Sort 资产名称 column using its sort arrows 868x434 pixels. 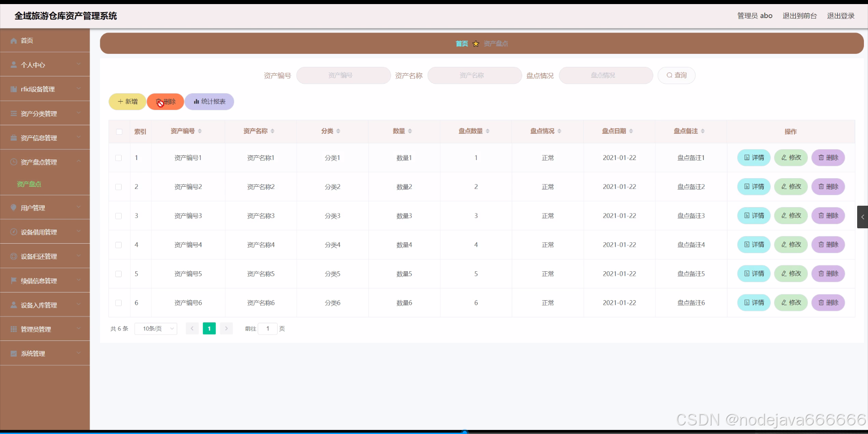tap(273, 131)
